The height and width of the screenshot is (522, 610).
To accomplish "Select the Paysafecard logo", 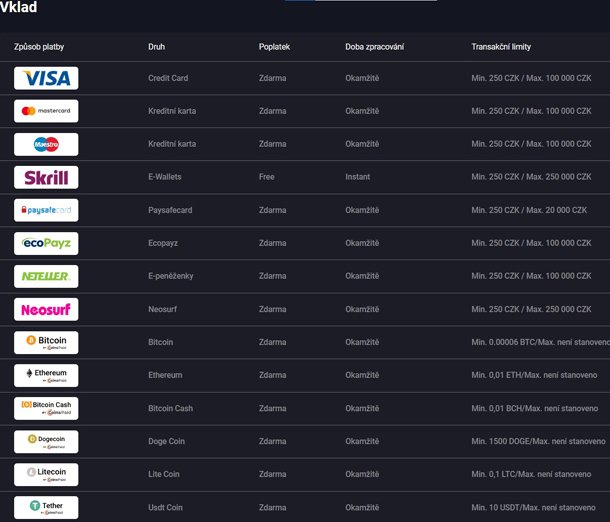I will [46, 210].
